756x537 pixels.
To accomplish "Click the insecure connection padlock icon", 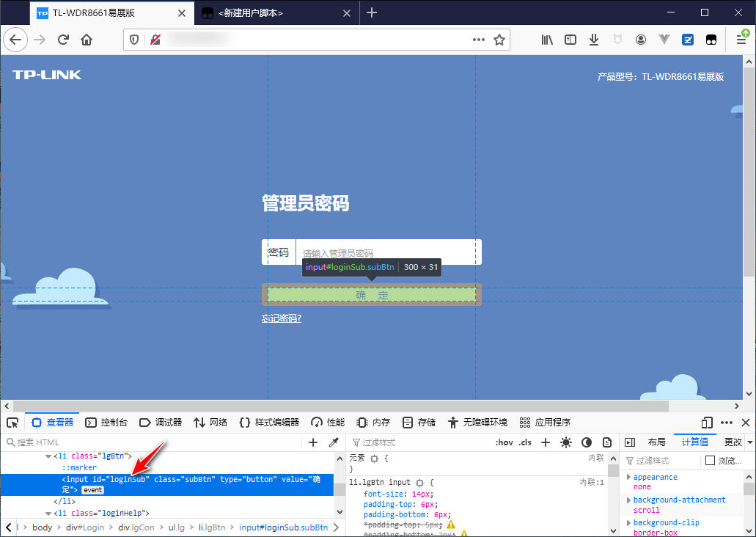I will coord(155,40).
